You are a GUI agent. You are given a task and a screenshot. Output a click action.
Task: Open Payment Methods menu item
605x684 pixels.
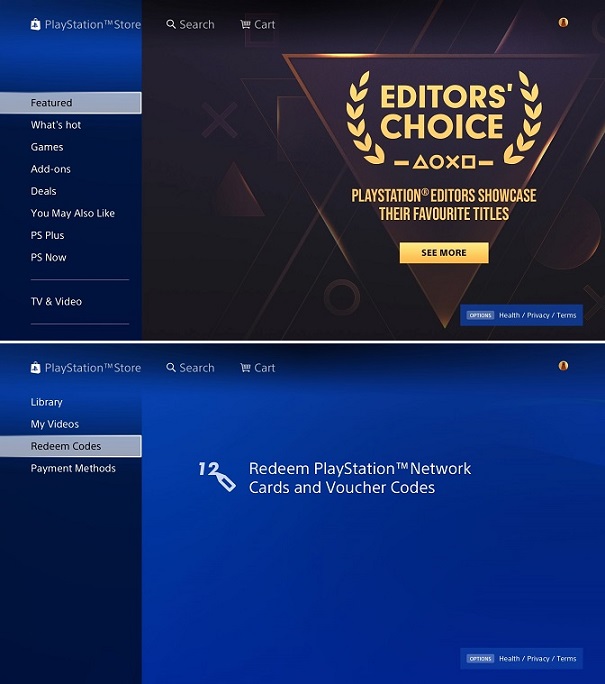[x=73, y=469]
